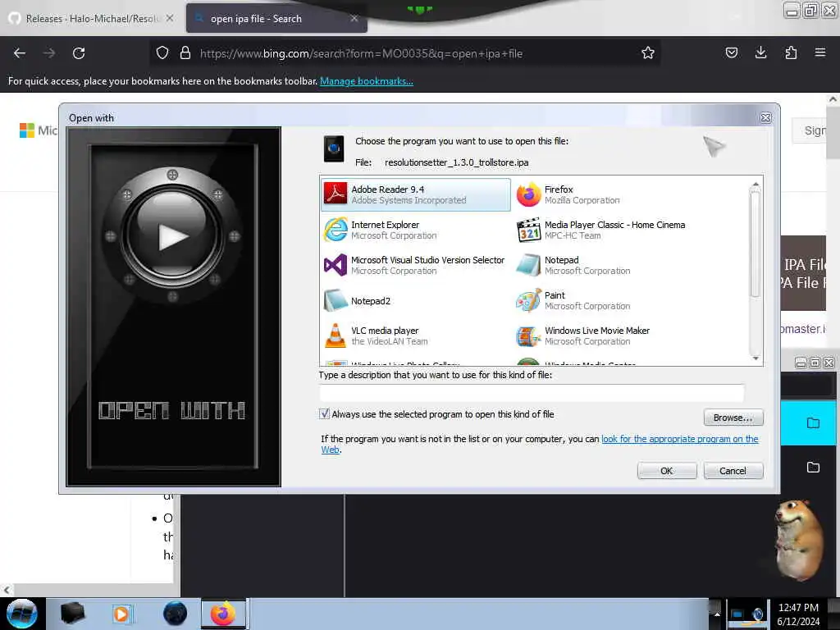Screen dimensions: 840x630
Task: Open the Save to Pocket icon
Action: pyautogui.click(x=731, y=52)
